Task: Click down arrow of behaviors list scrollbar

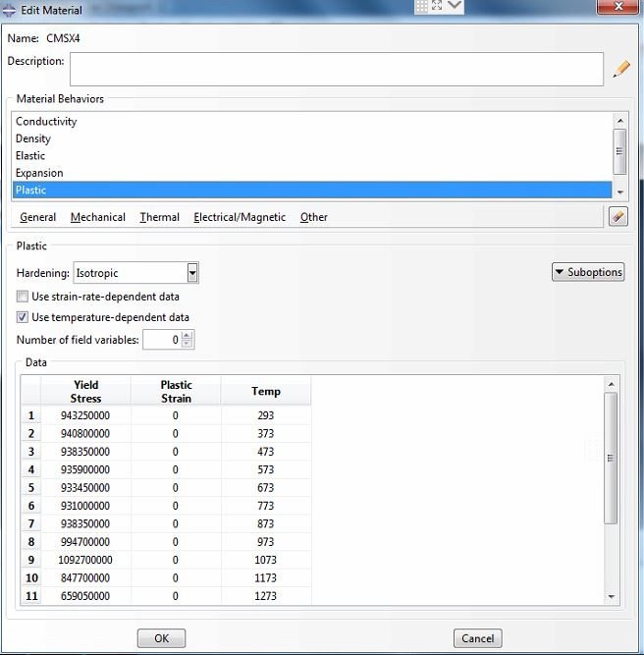Action: coord(620,192)
